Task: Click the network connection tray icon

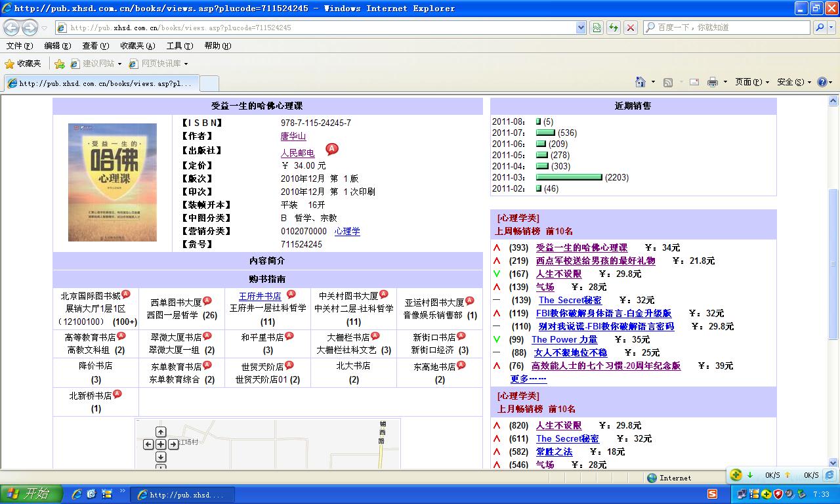Action: click(x=742, y=494)
